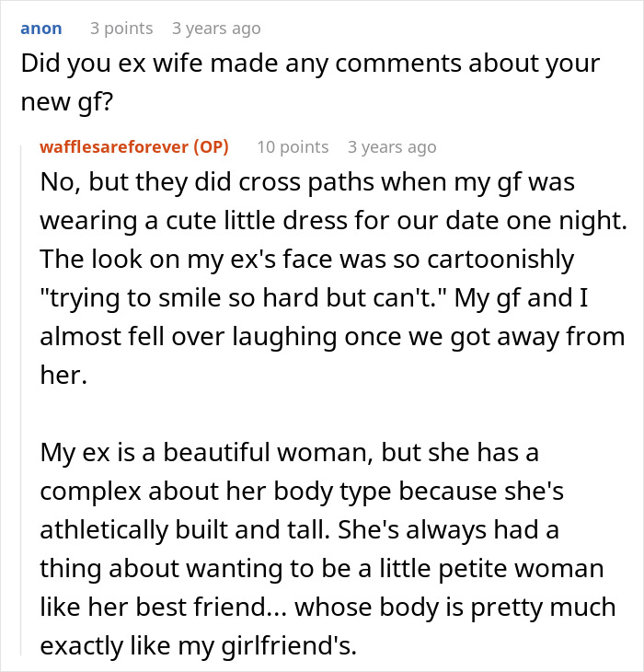The height and width of the screenshot is (672, 644).
Task: Open the OP reply's "3 years ago" timestamp
Action: (392, 147)
